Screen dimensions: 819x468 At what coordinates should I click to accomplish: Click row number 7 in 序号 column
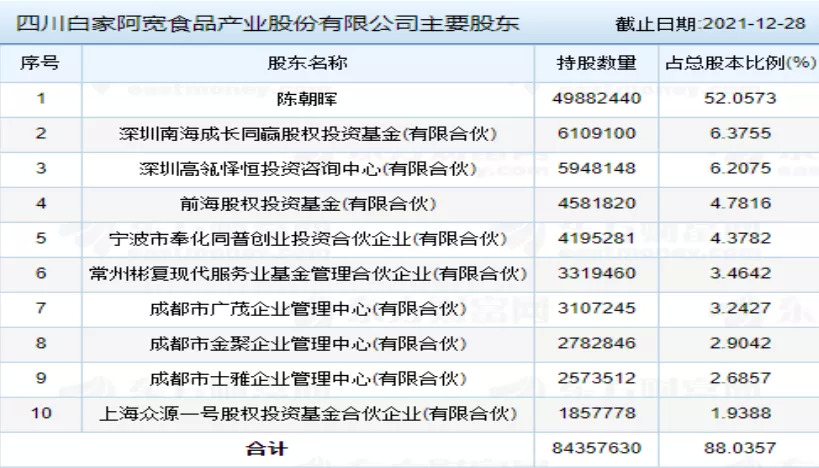[x=41, y=308]
